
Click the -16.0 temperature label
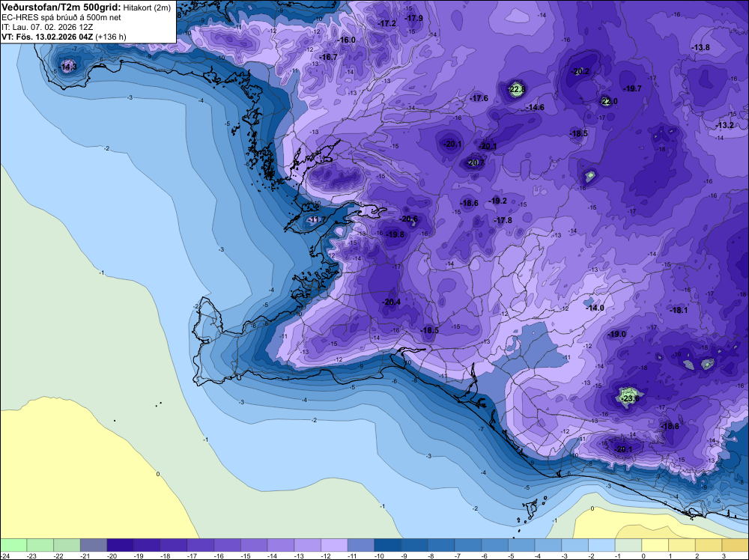tap(346, 40)
